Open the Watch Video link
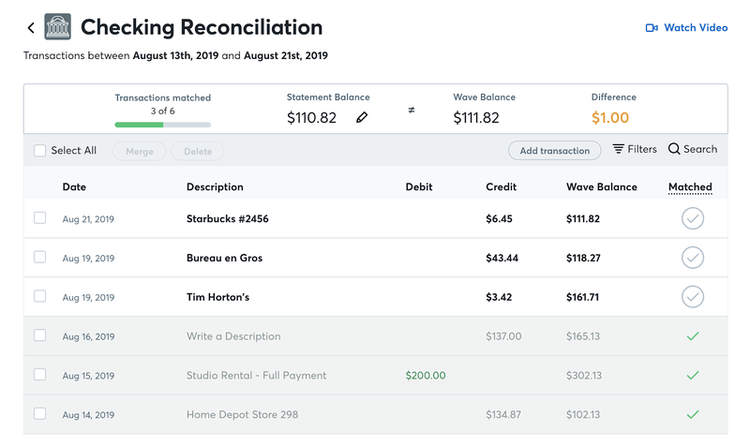 coord(686,28)
